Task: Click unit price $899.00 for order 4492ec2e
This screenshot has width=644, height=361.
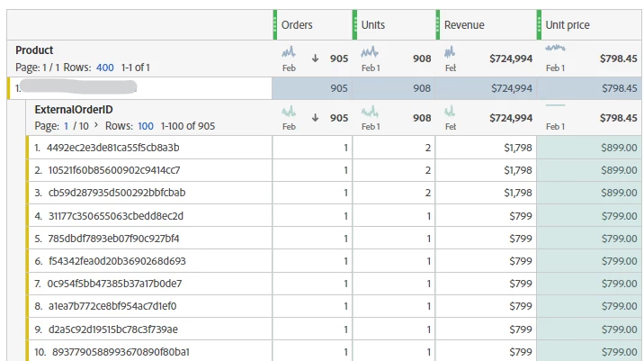Action: coord(619,148)
